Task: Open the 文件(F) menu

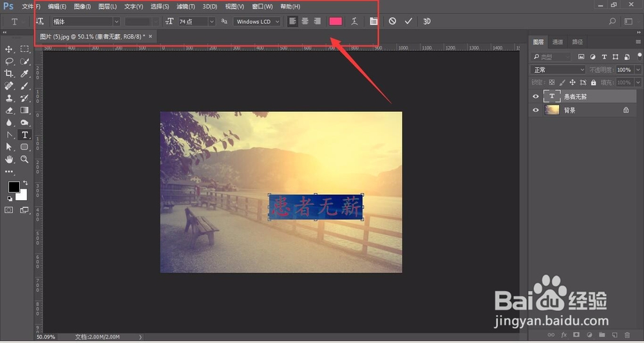Action: [x=31, y=6]
